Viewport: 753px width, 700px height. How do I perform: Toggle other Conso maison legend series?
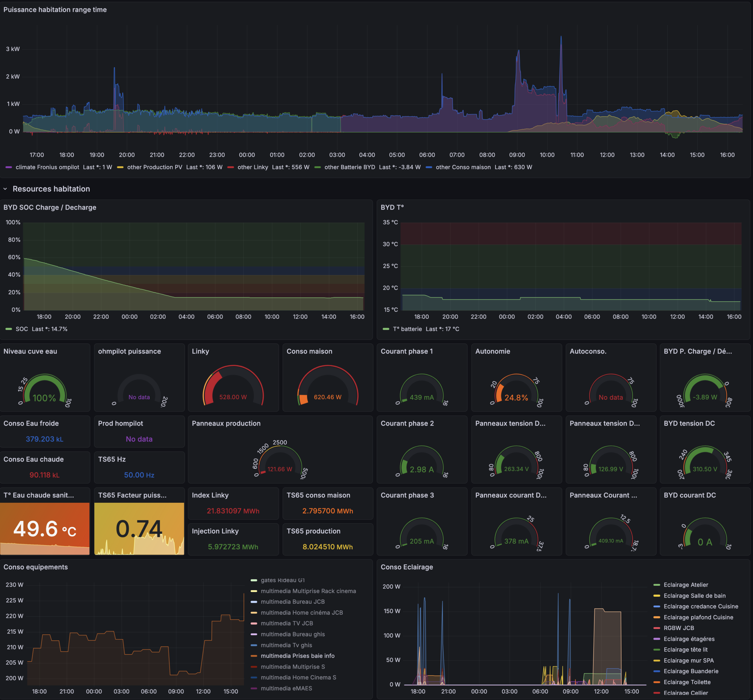coord(463,167)
